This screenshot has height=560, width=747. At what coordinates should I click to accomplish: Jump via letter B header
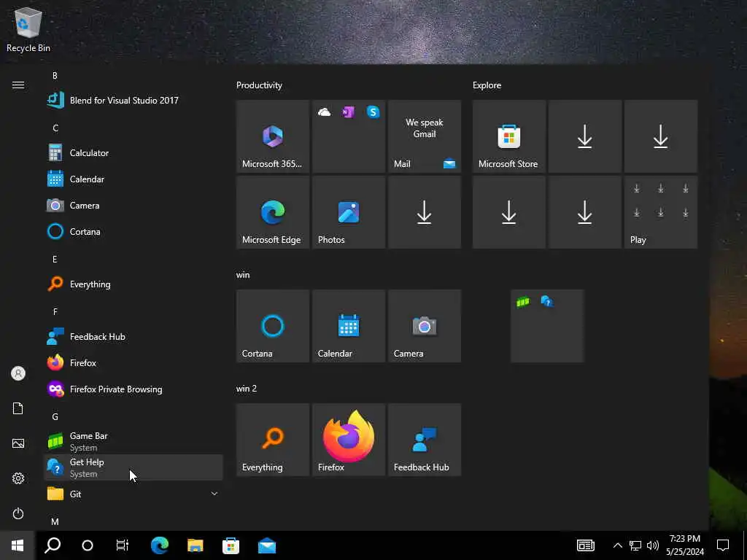[55, 76]
